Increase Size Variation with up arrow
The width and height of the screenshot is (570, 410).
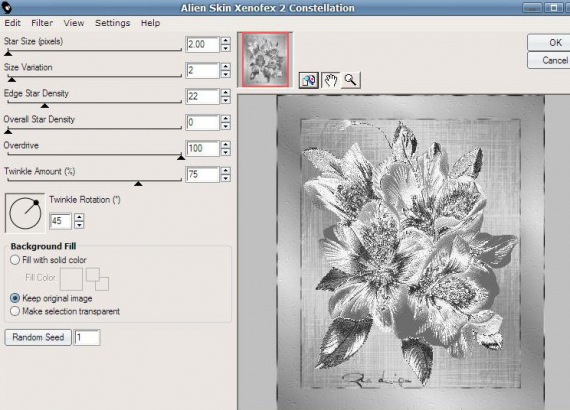tap(226, 67)
